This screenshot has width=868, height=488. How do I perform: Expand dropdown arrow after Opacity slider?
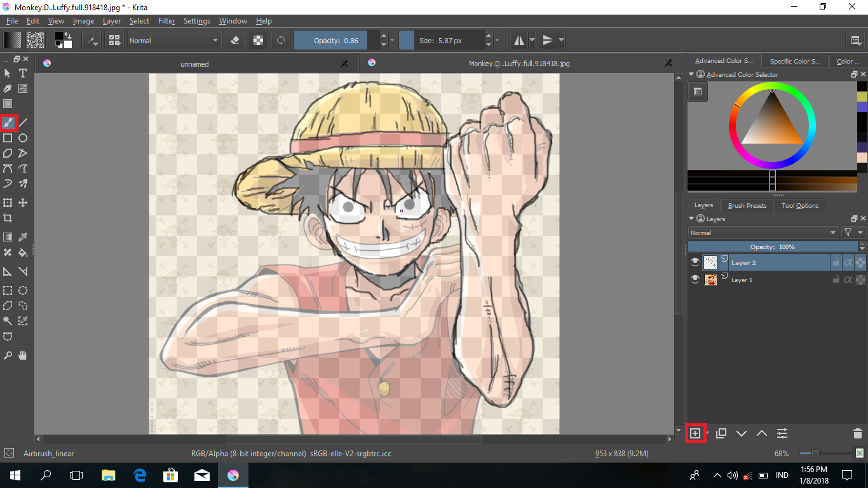(x=392, y=40)
